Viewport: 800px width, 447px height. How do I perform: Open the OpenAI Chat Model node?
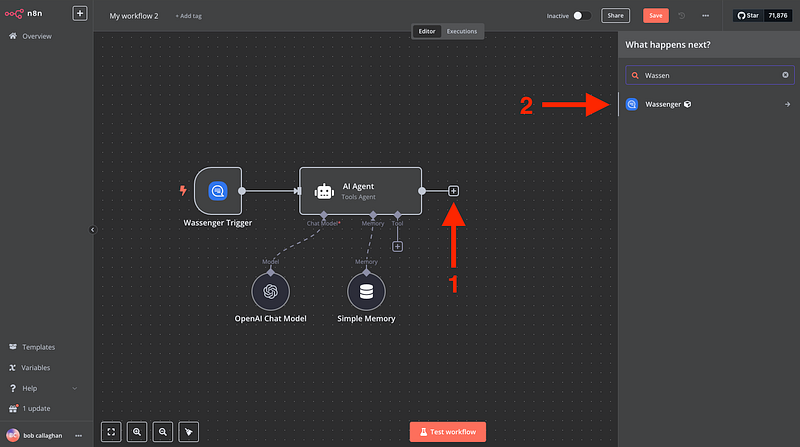point(270,291)
